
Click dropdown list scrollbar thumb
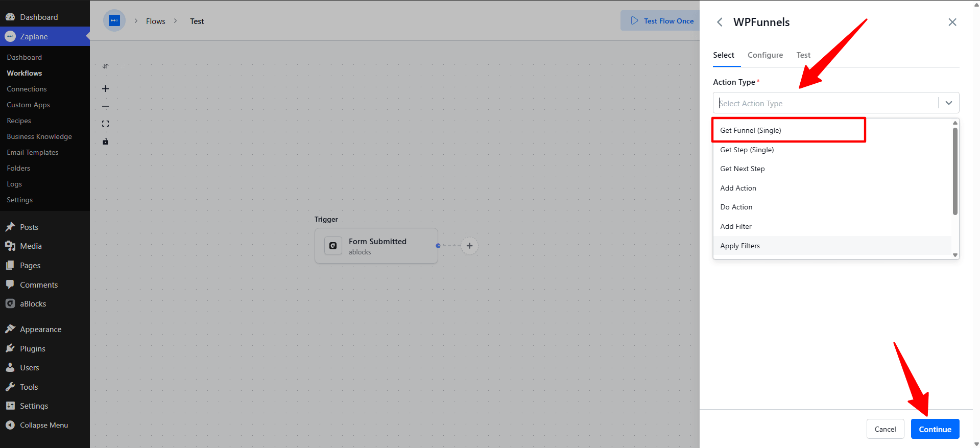click(x=955, y=171)
